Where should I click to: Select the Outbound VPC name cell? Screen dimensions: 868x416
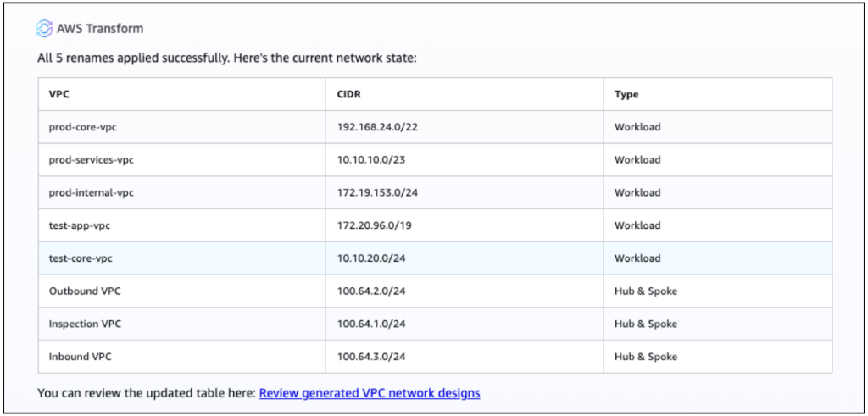tap(181, 291)
